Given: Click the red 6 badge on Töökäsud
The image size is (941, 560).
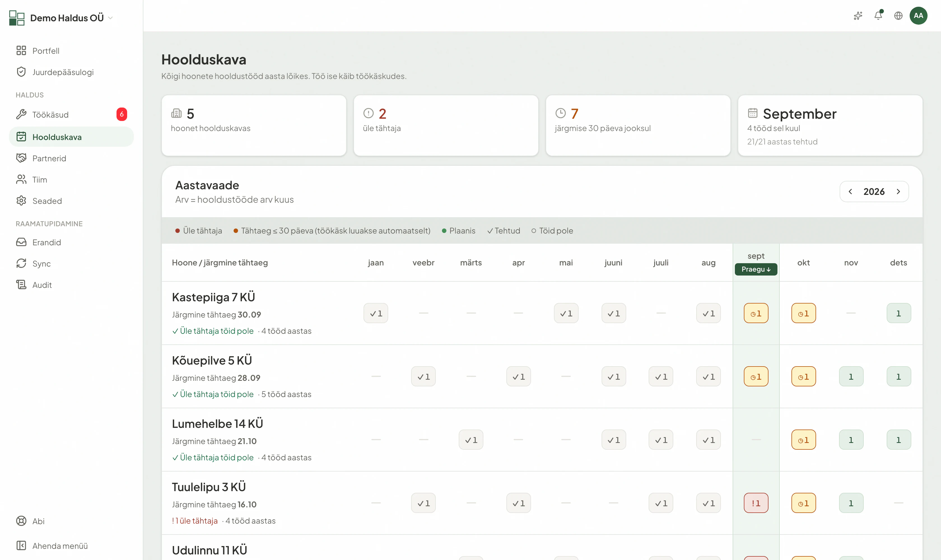Looking at the screenshot, I should tap(122, 114).
